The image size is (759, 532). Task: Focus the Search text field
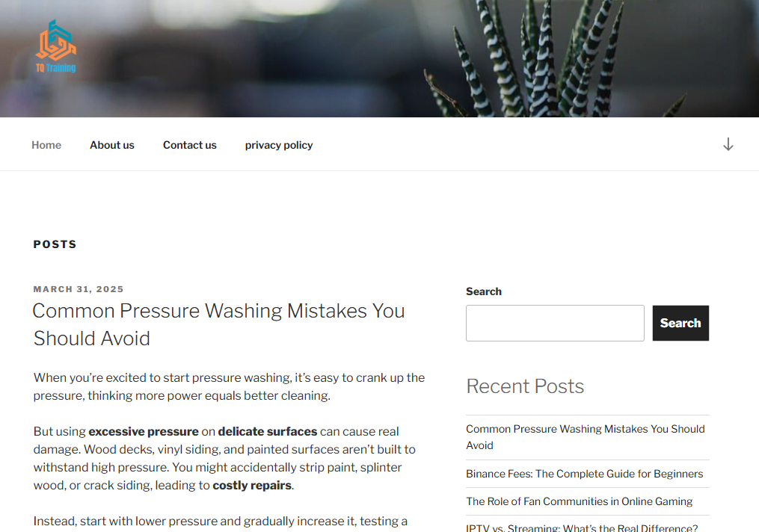click(x=555, y=323)
